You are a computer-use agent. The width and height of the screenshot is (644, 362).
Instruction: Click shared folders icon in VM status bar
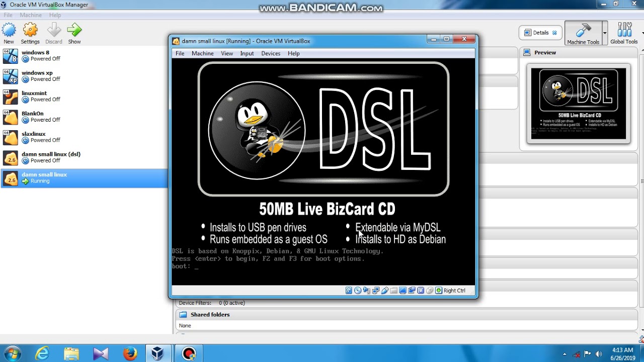(x=394, y=291)
